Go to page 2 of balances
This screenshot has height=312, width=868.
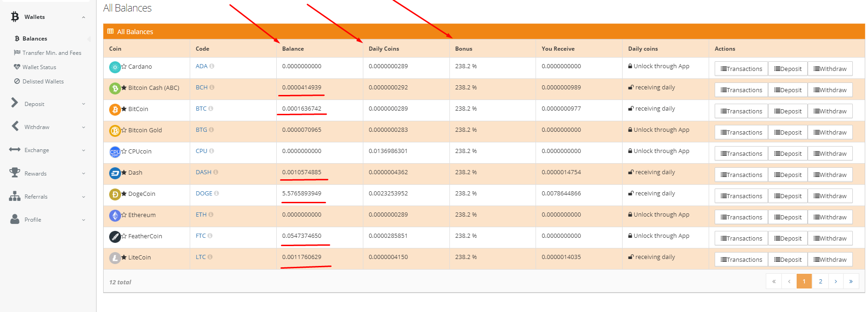pyautogui.click(x=820, y=281)
